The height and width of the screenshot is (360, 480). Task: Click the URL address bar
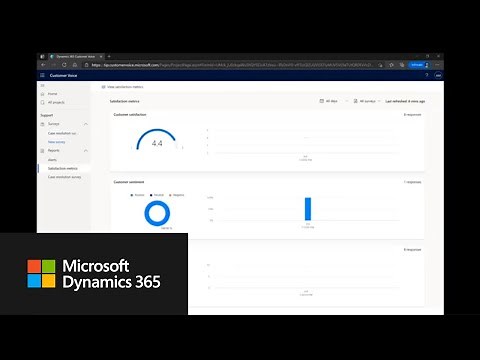(233, 65)
